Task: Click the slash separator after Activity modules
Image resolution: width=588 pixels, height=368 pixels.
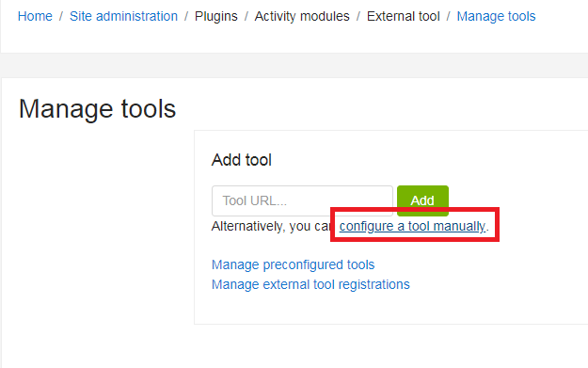Action: click(358, 16)
